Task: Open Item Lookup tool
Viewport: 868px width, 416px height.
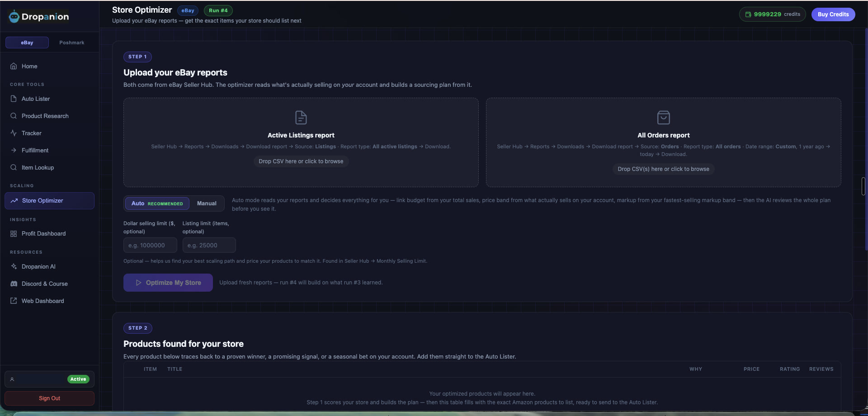Action: pos(50,167)
